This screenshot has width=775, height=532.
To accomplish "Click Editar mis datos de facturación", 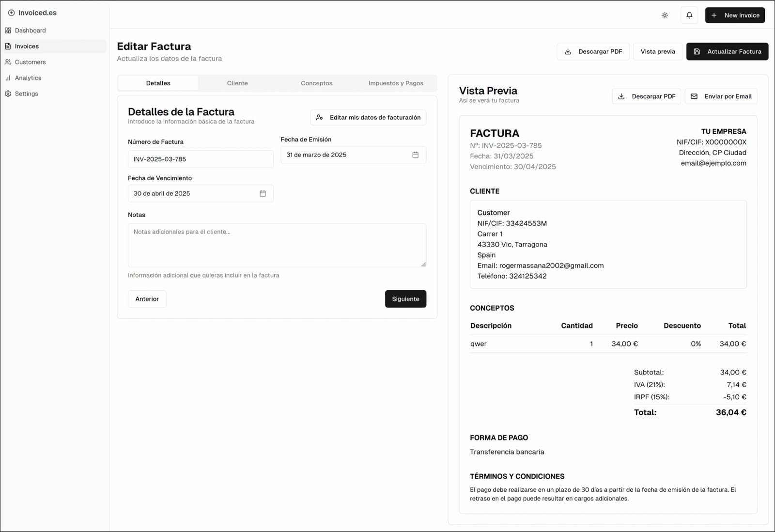I will [x=368, y=117].
